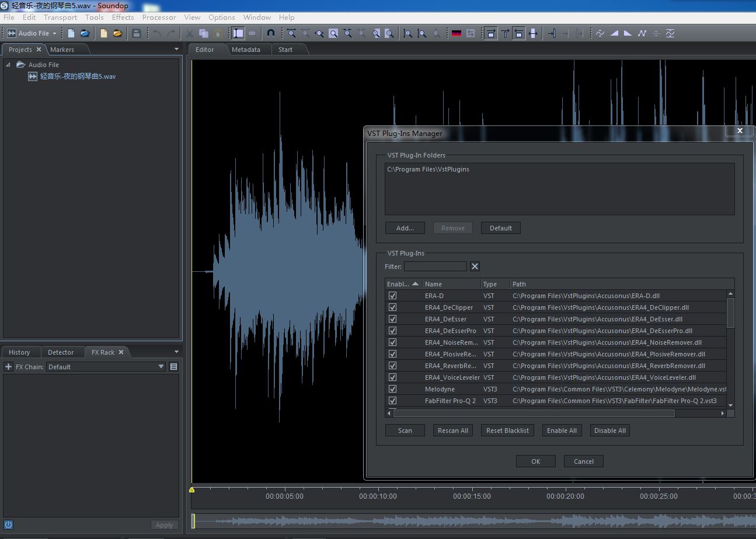Uncheck the ERA-D plug-in checkbox
Image resolution: width=756 pixels, height=539 pixels.
392,296
